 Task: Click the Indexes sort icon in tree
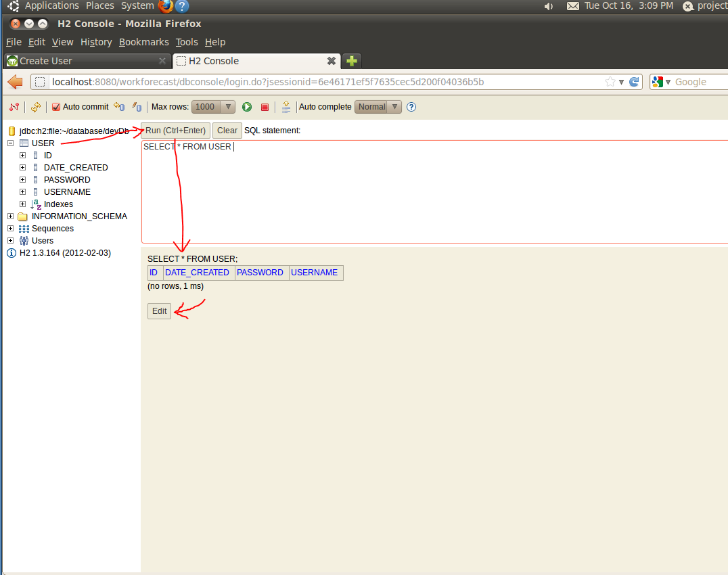click(x=36, y=204)
